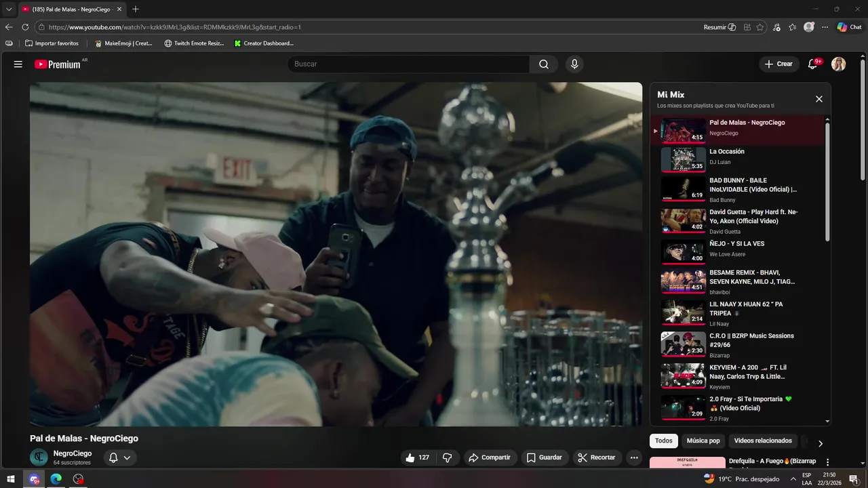The width and height of the screenshot is (868, 488).
Task: Go back in the browser
Action: click(9, 27)
